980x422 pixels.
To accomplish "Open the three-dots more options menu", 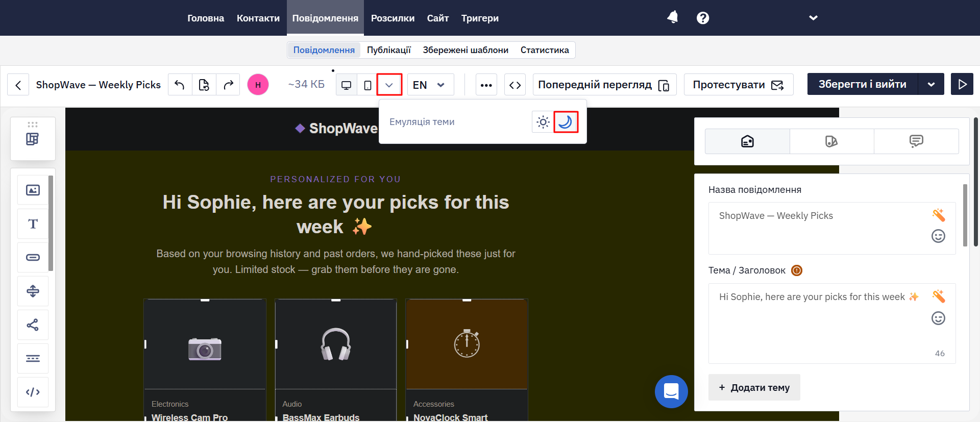I will point(486,85).
